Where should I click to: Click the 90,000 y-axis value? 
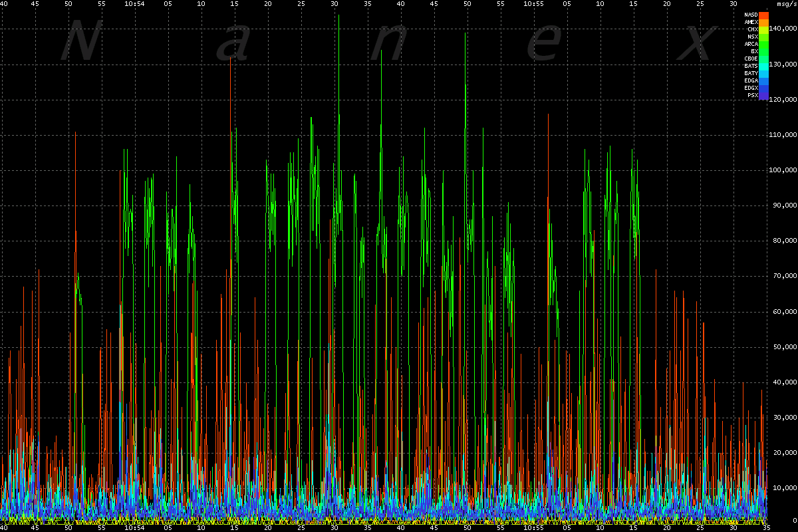[x=786, y=205]
